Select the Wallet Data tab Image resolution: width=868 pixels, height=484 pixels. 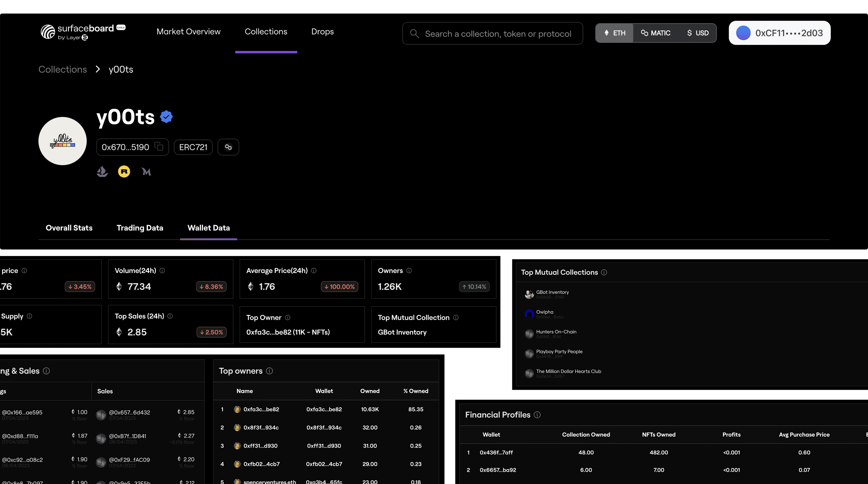pyautogui.click(x=209, y=228)
